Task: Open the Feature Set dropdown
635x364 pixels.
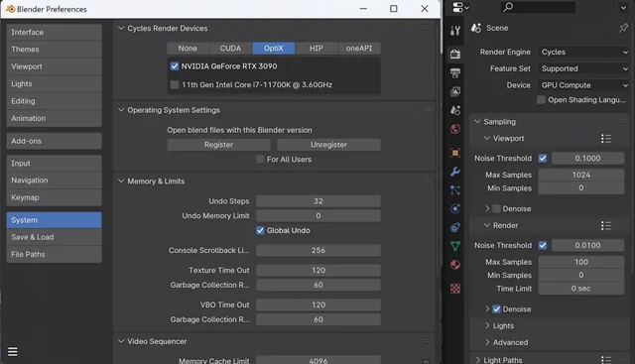Action: 584,68
